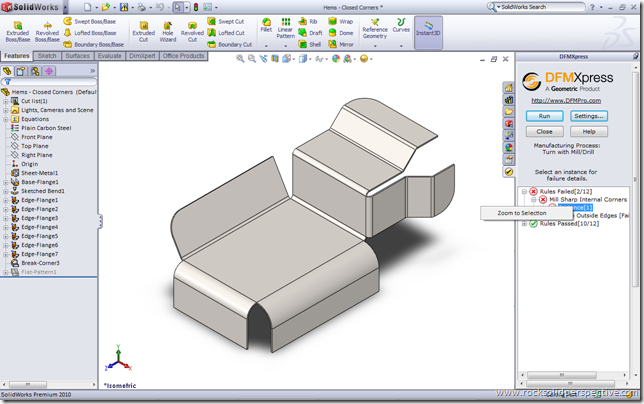Choose Swept Cut feature
This screenshot has height=404, width=644.
coord(226,21)
